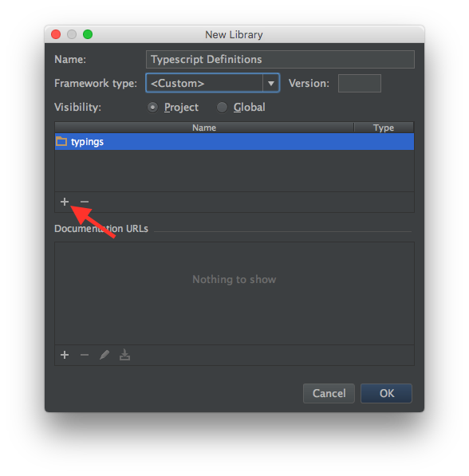Edit documentation URL with pencil icon
This screenshot has height=476, width=469.
[x=104, y=355]
